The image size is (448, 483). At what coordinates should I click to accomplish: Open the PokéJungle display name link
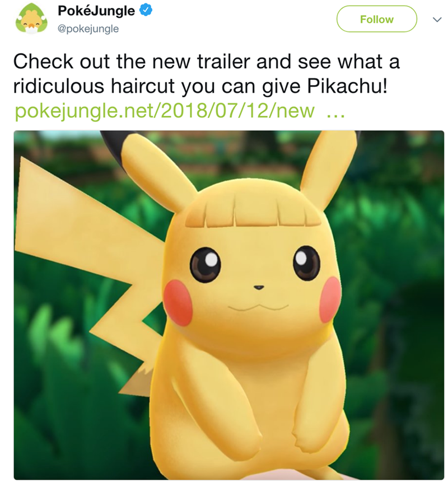click(x=96, y=11)
